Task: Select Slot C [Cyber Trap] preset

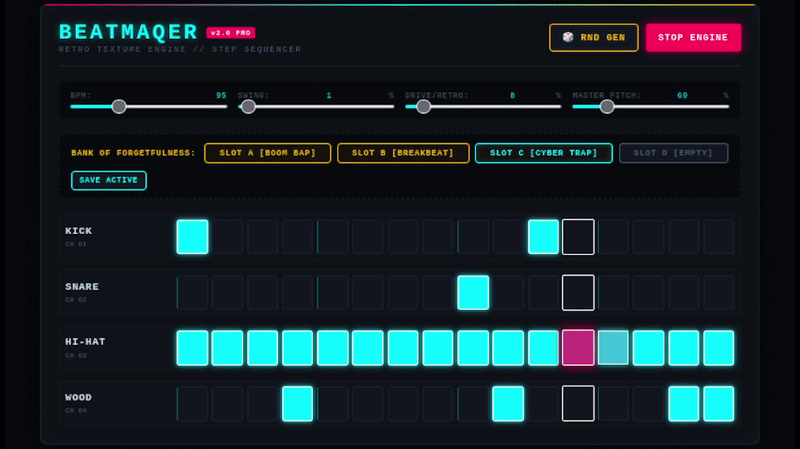Action: 543,153
